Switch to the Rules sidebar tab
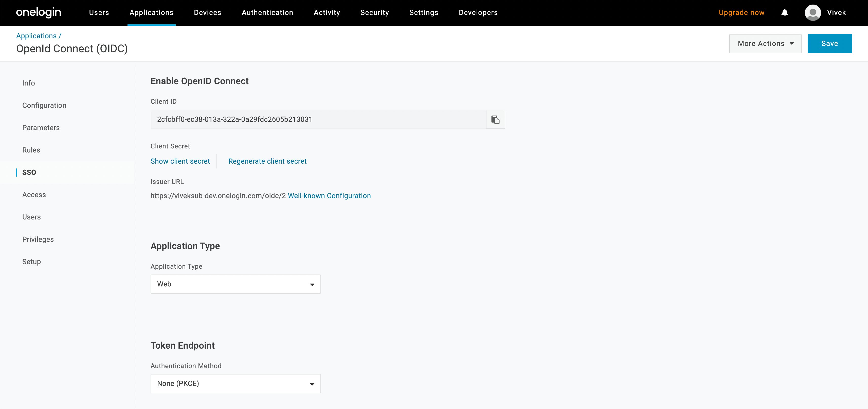Screen dimensions: 868x409 31,150
